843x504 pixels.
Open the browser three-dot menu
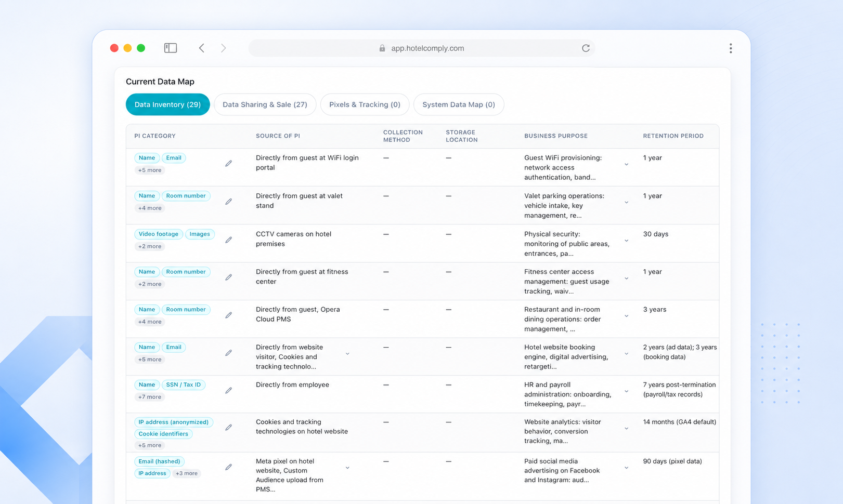coord(731,48)
